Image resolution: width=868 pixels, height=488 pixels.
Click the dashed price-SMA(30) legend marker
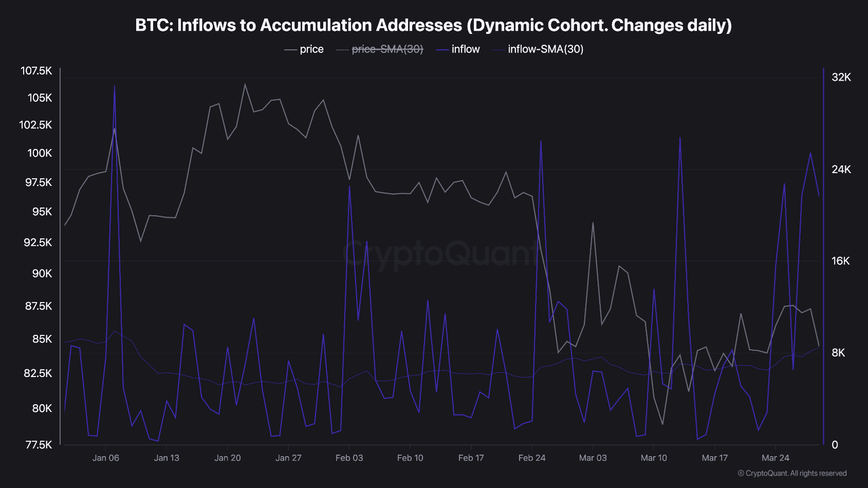(342, 50)
